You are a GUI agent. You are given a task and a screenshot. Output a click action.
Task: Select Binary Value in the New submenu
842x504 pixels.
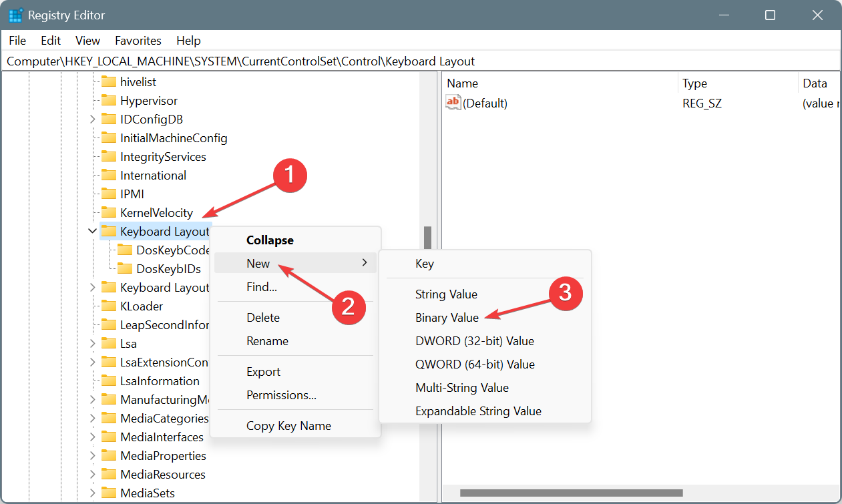[x=485, y=318]
